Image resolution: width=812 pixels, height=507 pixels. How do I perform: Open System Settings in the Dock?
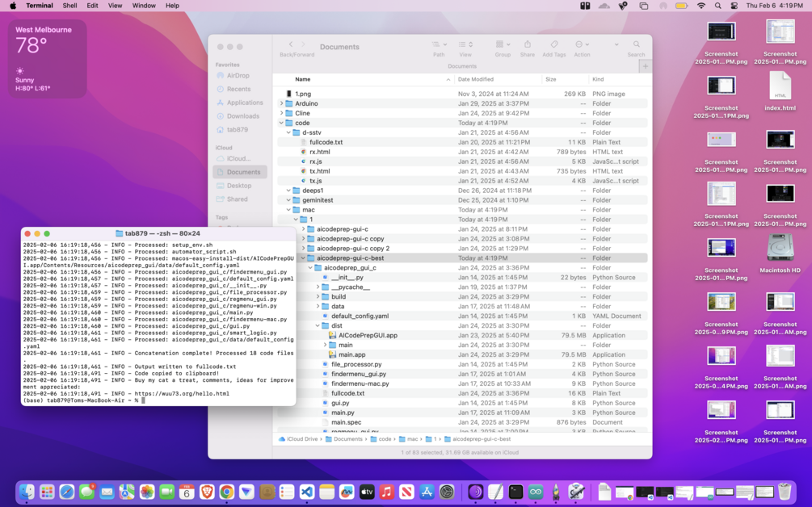(x=447, y=492)
